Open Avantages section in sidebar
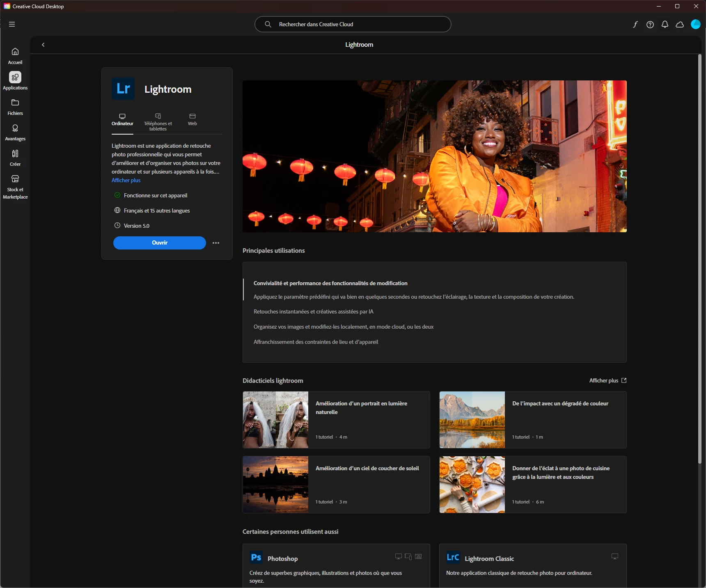The height and width of the screenshot is (588, 706). [15, 133]
